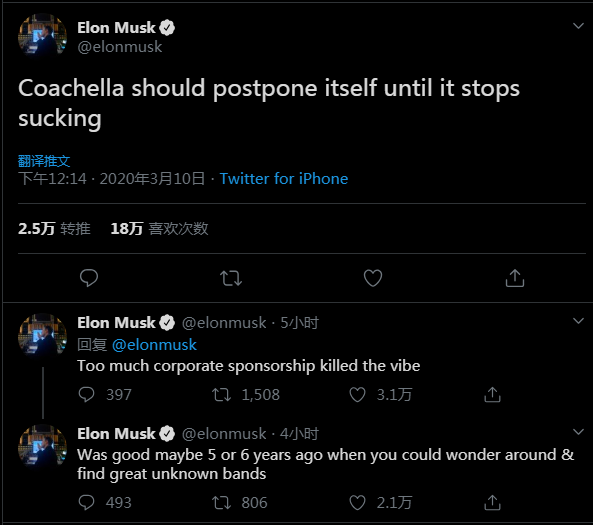Like the corporate sponsorship killed vibe tweet

(357, 395)
